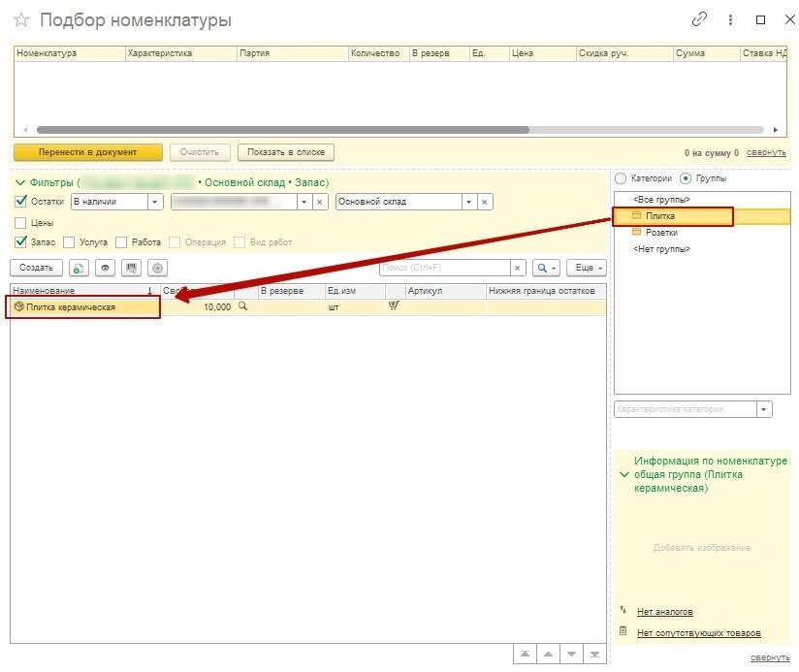This screenshot has width=799, height=672.
Task: Click the gear settings icon in toolbar
Action: click(x=157, y=268)
